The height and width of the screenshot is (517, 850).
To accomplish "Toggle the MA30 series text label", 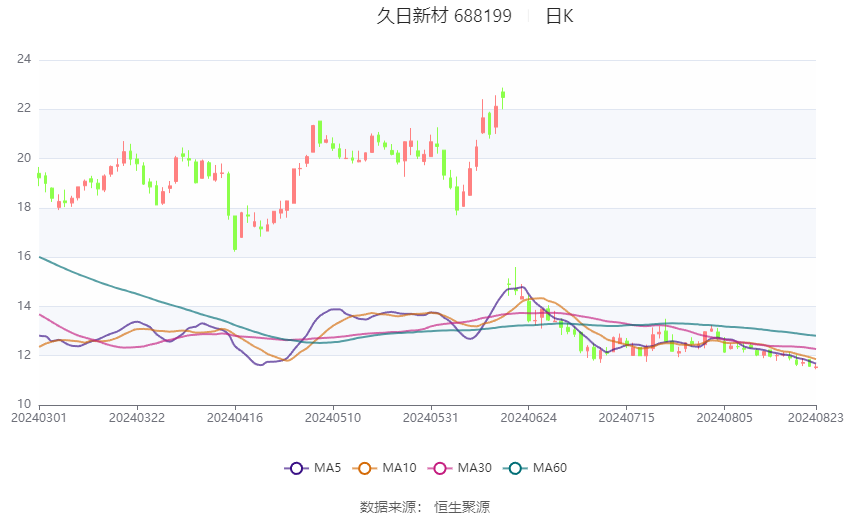I will pyautogui.click(x=473, y=468).
